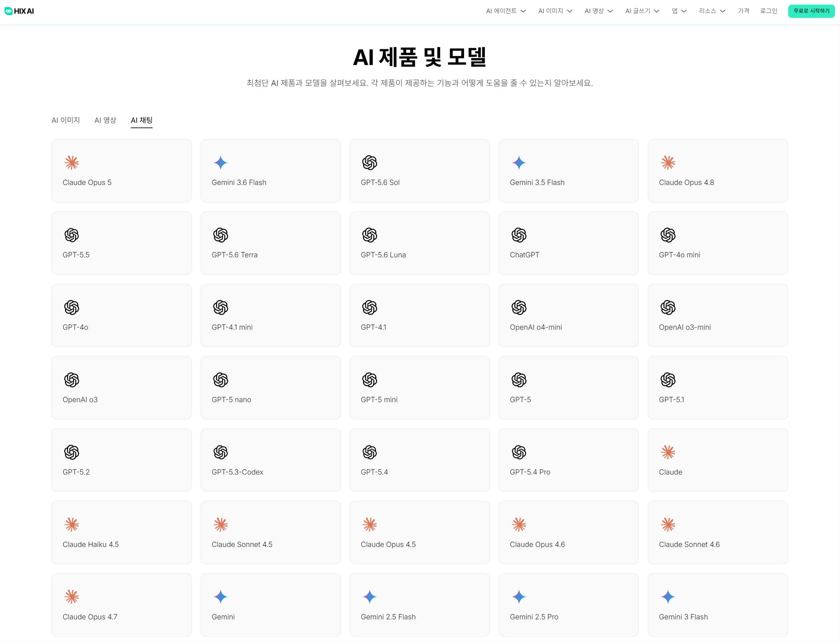Open the GPT-5 mini card

point(420,388)
